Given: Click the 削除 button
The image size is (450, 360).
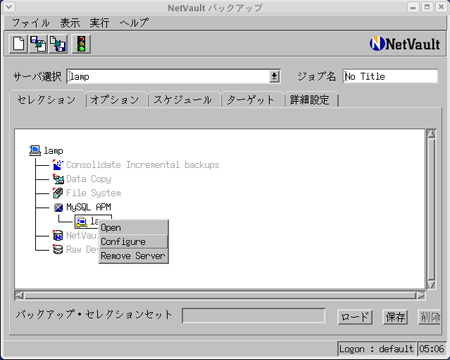Looking at the screenshot, I should click(x=430, y=317).
